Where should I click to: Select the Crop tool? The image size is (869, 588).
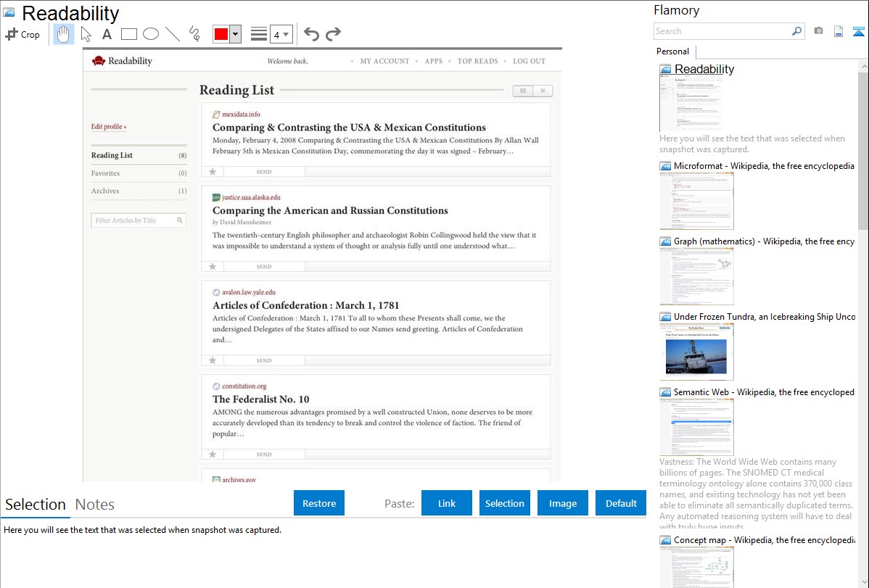pyautogui.click(x=22, y=34)
